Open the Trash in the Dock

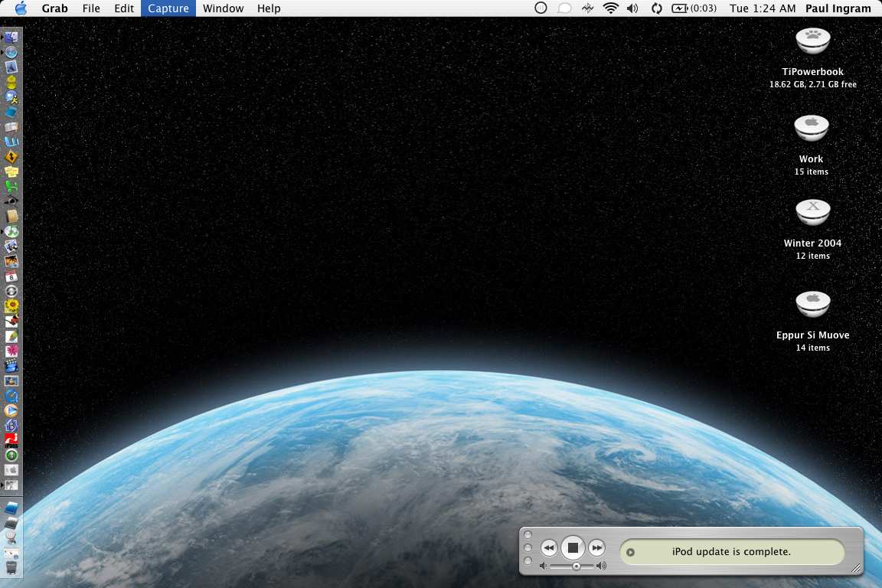point(11,567)
